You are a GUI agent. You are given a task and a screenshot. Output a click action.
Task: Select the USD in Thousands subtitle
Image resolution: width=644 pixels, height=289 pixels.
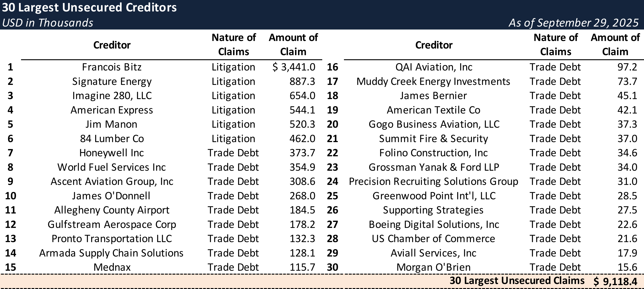[x=48, y=23]
